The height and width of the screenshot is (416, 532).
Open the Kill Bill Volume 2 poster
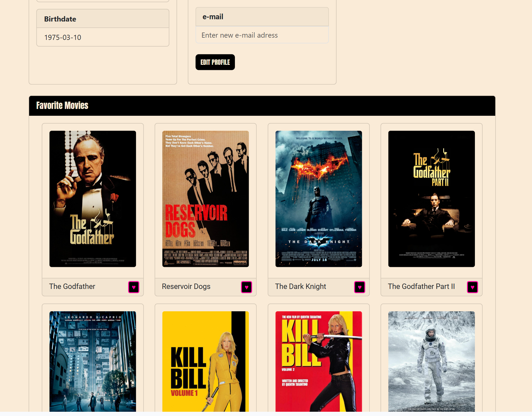click(x=319, y=361)
